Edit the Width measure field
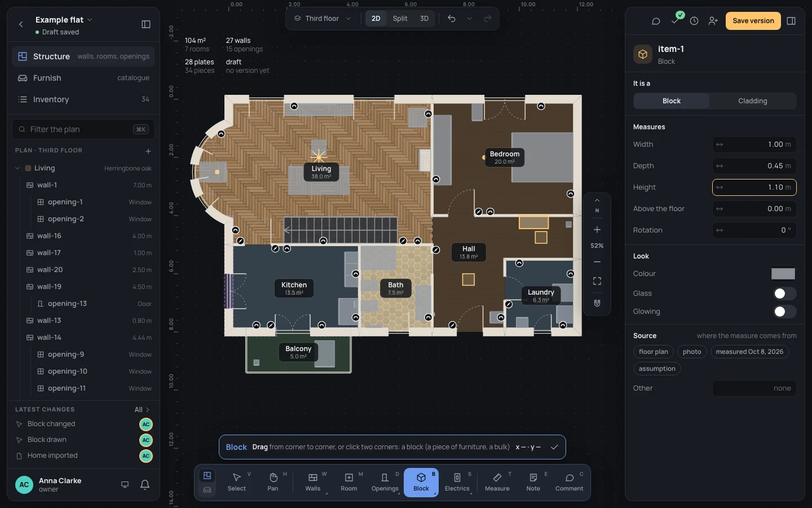This screenshot has width=812, height=508. (x=754, y=144)
